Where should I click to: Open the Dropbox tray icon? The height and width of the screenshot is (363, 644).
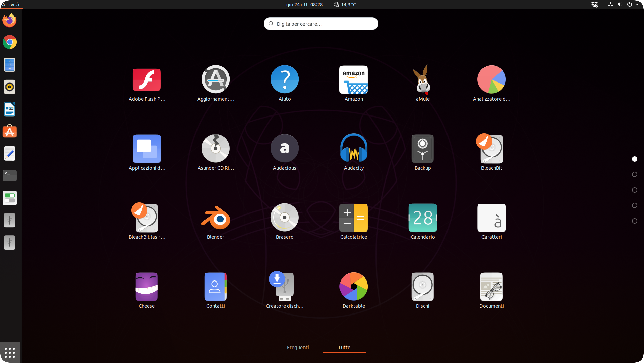(x=595, y=5)
